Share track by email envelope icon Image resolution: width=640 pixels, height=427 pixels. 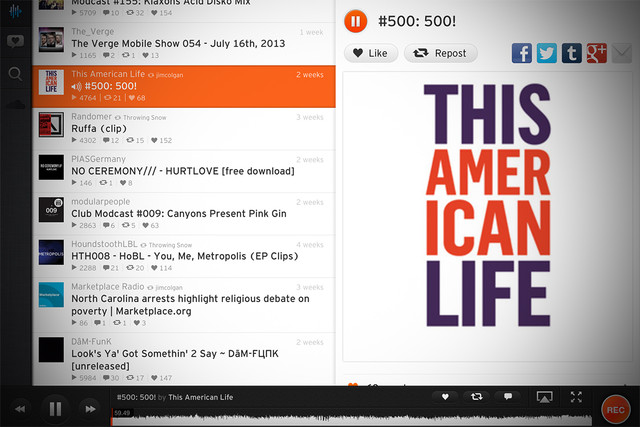[x=622, y=53]
